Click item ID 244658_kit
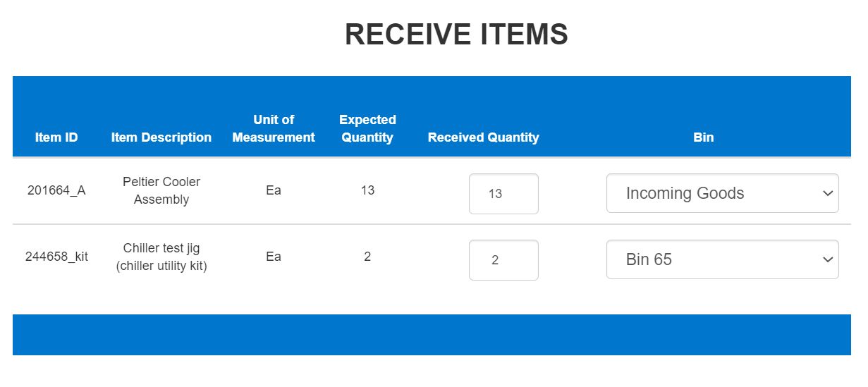The height and width of the screenshot is (387, 868). 56,256
